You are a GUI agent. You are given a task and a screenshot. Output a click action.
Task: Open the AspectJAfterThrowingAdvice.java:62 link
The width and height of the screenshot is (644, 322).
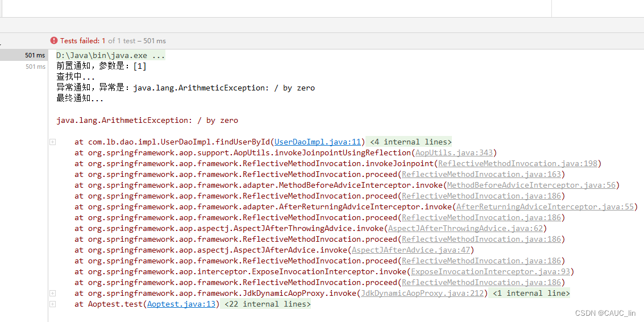(x=466, y=228)
